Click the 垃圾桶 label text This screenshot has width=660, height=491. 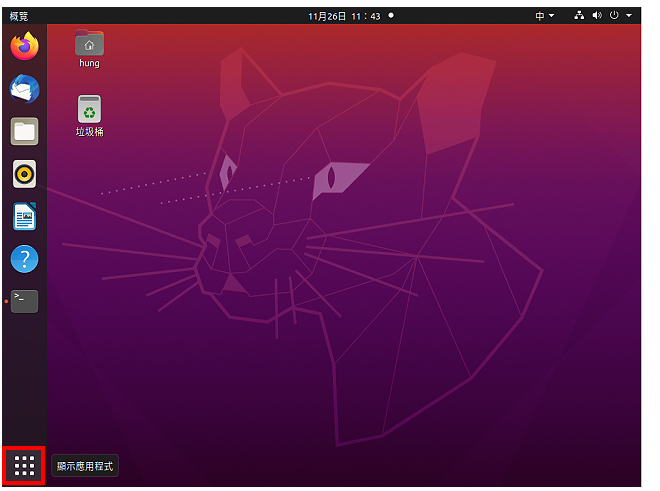(89, 132)
